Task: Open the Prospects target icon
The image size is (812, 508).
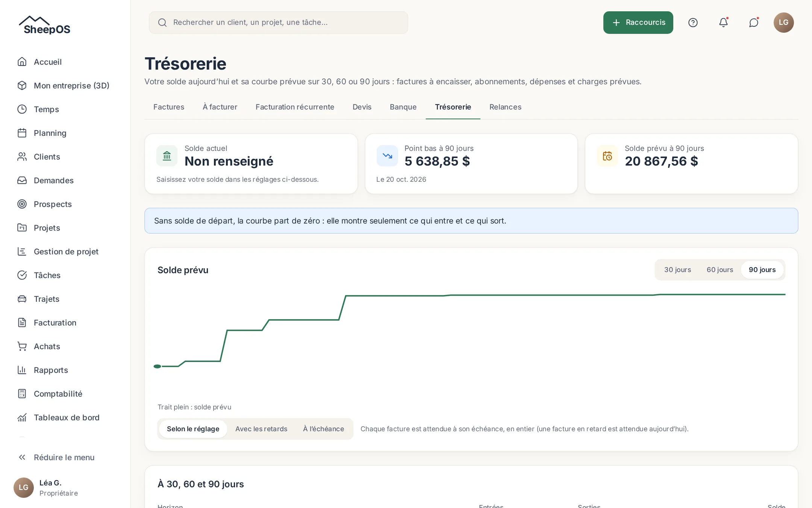Action: tap(22, 204)
